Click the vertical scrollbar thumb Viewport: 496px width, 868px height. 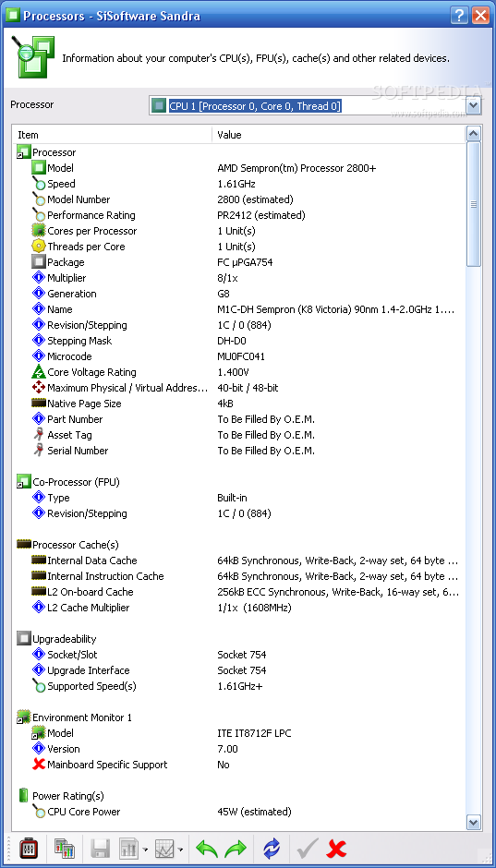coord(473,204)
